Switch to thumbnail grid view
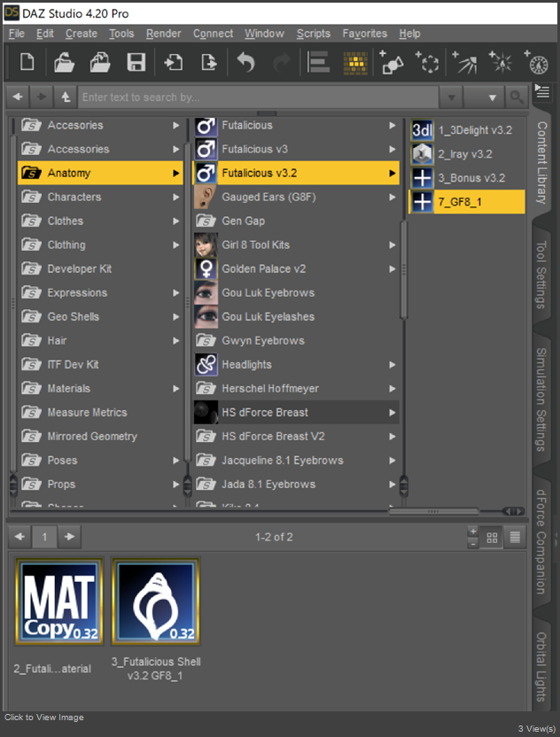 pos(493,537)
